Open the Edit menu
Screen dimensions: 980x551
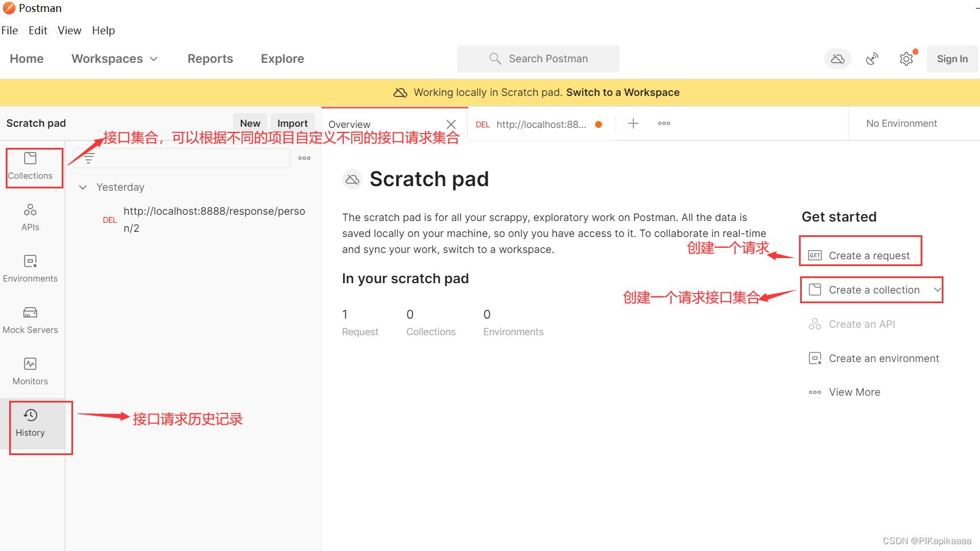pos(38,30)
